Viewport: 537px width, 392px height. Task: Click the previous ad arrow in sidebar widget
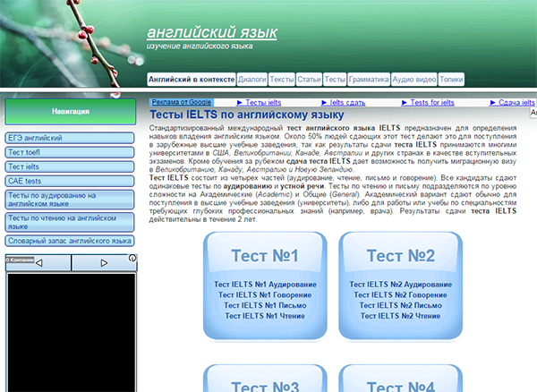pyautogui.click(x=38, y=262)
